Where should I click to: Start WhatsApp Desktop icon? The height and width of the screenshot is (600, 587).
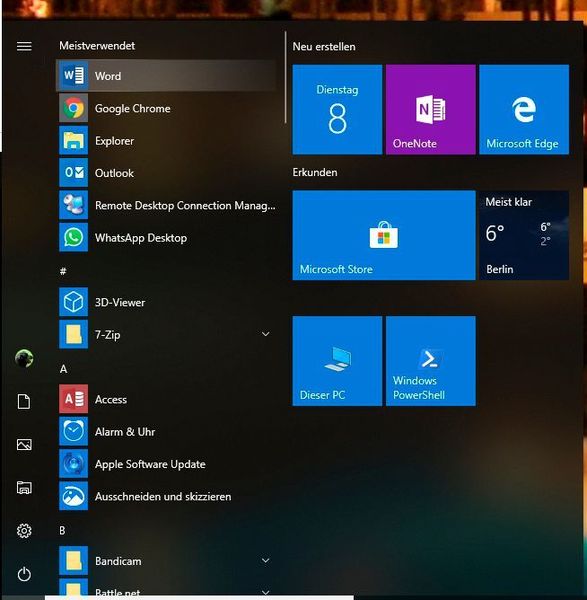tap(73, 237)
